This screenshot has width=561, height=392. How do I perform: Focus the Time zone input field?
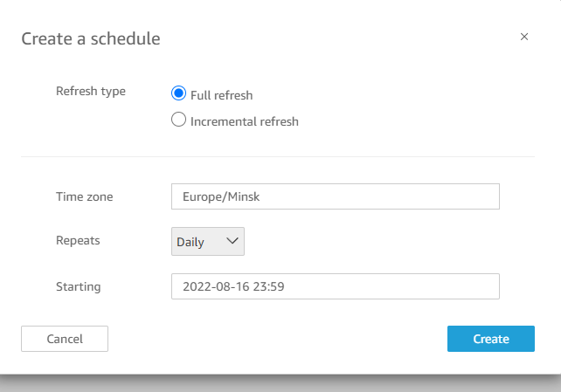coord(335,196)
